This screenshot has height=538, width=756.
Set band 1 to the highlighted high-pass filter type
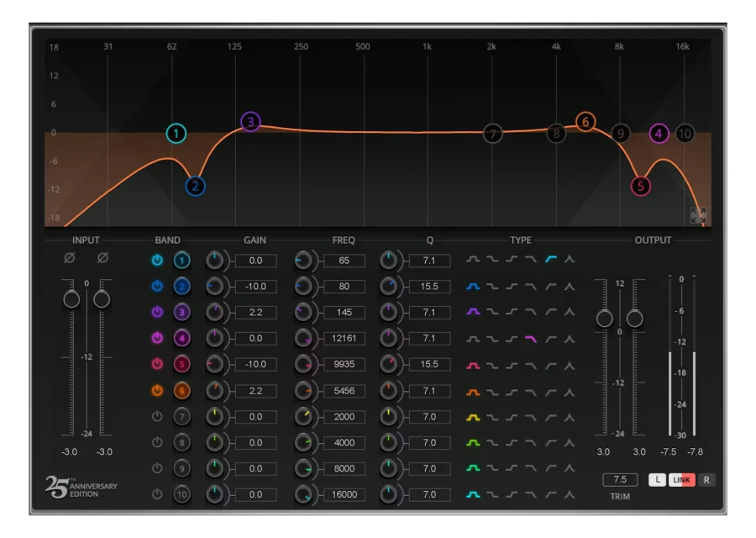tap(550, 260)
